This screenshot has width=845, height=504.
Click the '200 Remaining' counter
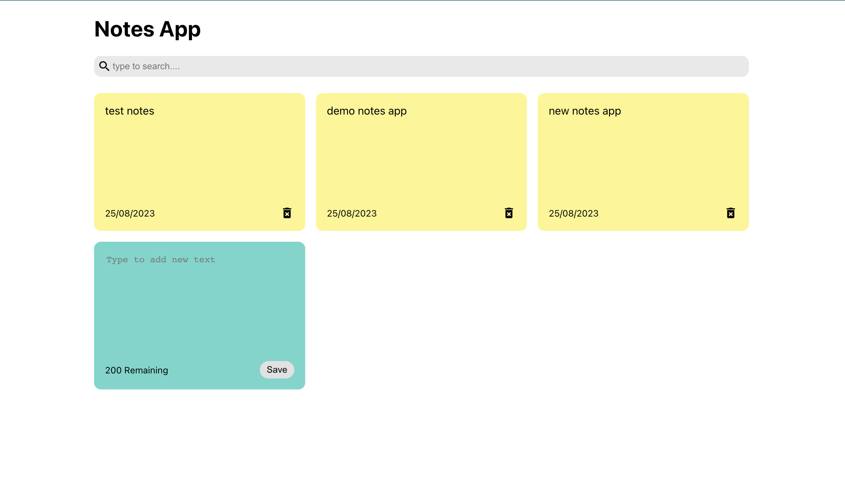point(136,370)
